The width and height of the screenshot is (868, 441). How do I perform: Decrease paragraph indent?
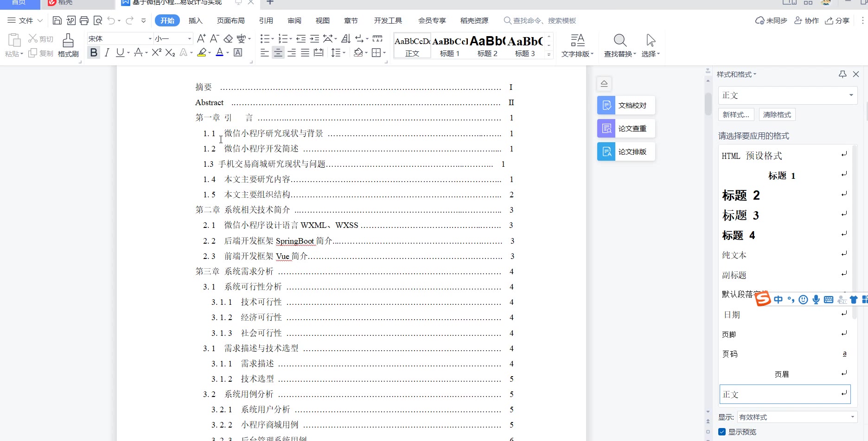tap(301, 38)
